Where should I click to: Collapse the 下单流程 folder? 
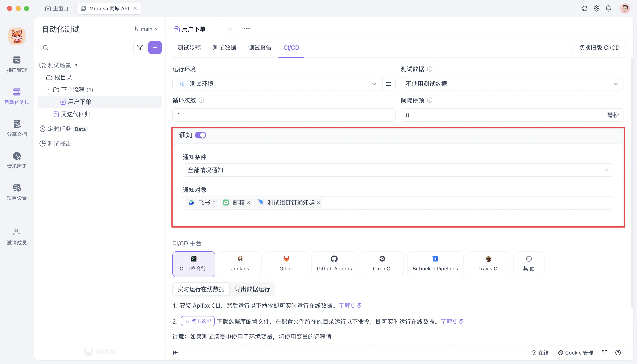pyautogui.click(x=48, y=89)
